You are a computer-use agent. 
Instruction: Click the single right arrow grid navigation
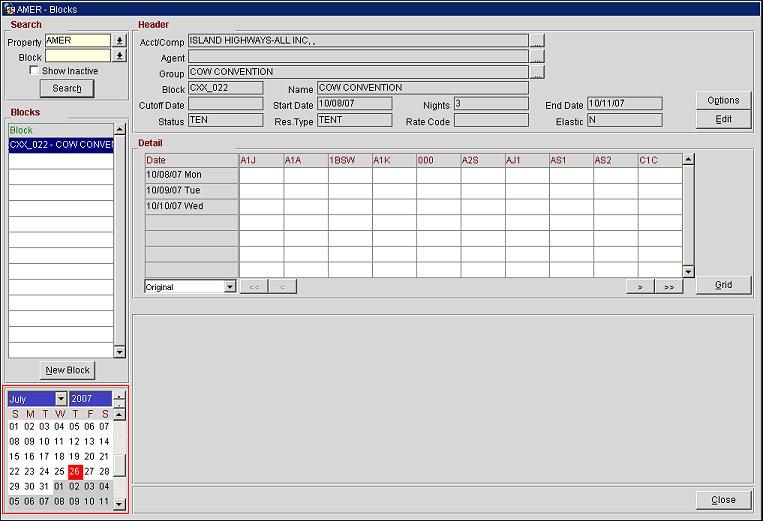pyautogui.click(x=639, y=287)
